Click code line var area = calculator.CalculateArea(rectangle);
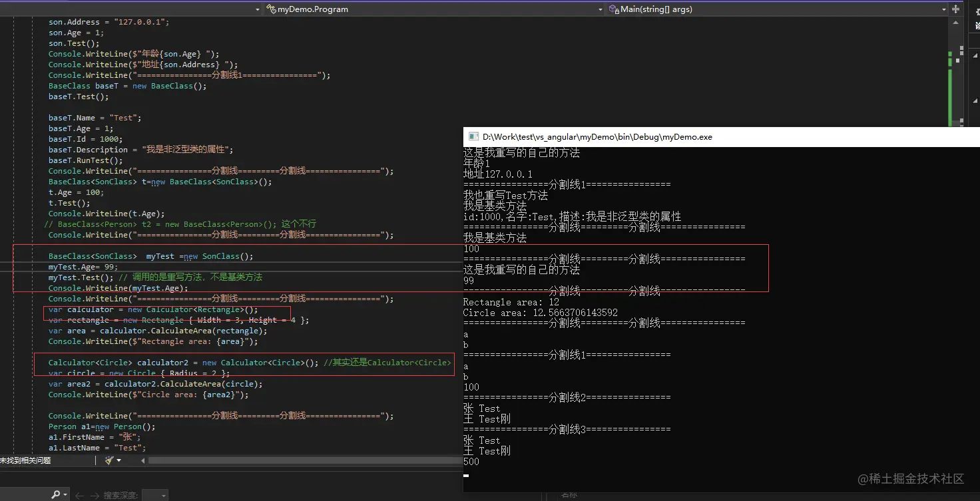This screenshot has width=980, height=501. point(158,331)
